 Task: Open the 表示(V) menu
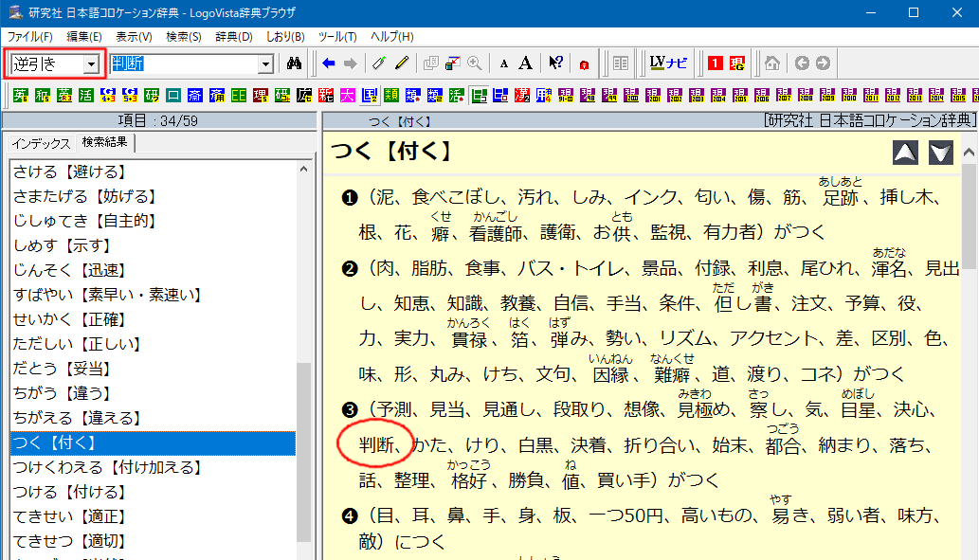(x=134, y=37)
